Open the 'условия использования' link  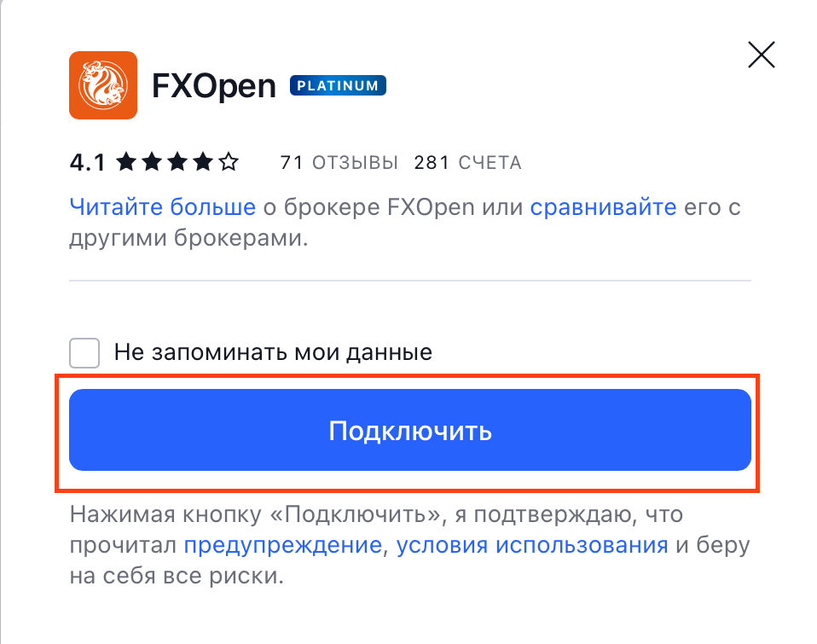(x=532, y=546)
